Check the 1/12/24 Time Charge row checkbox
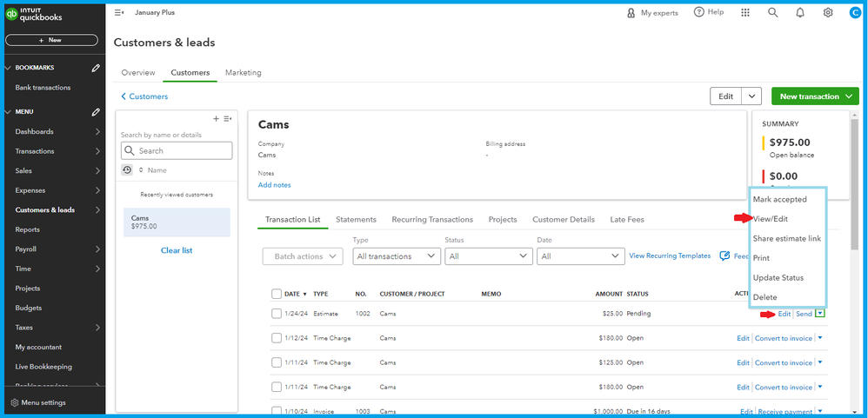The width and height of the screenshot is (868, 418). point(277,338)
